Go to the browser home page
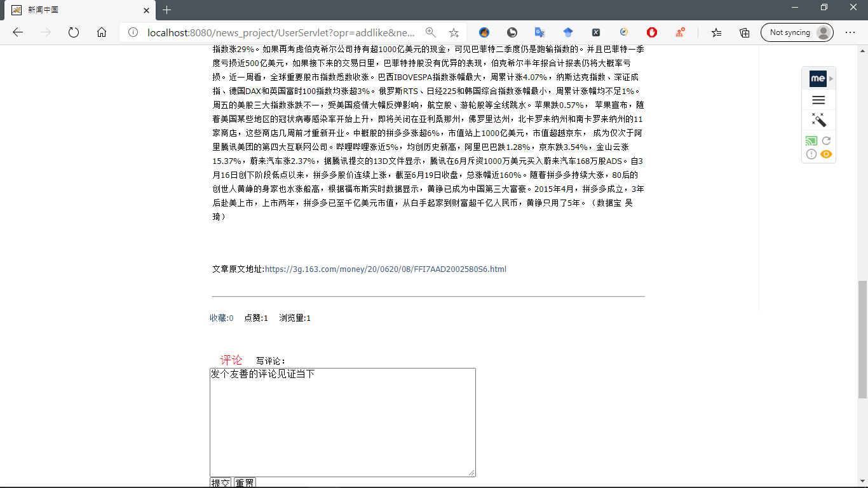Viewport: 868px width, 488px height. (102, 32)
